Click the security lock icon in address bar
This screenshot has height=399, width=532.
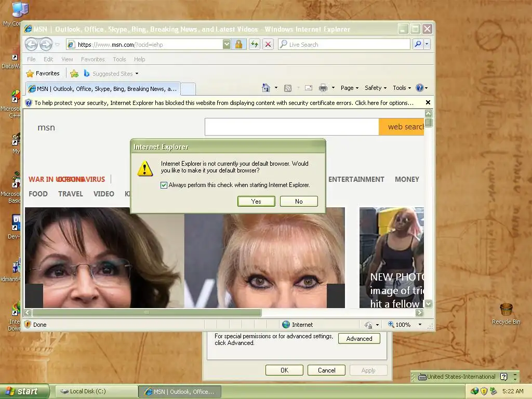coord(238,45)
